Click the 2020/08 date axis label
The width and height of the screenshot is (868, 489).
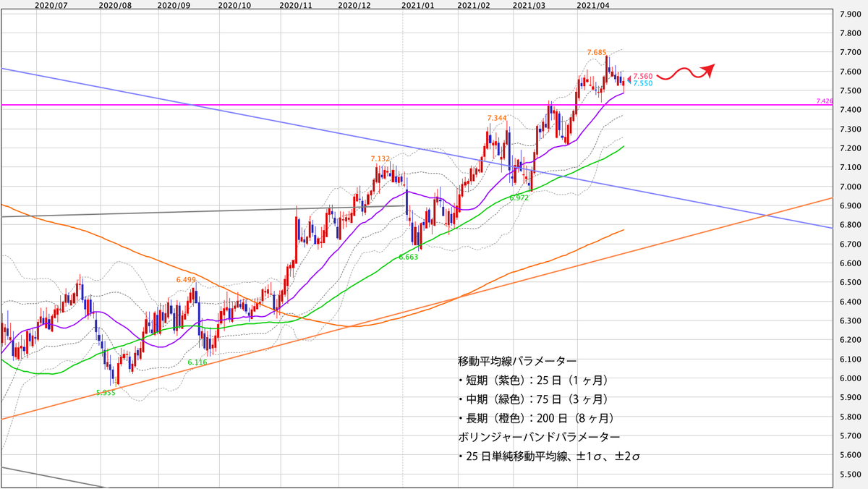114,4
